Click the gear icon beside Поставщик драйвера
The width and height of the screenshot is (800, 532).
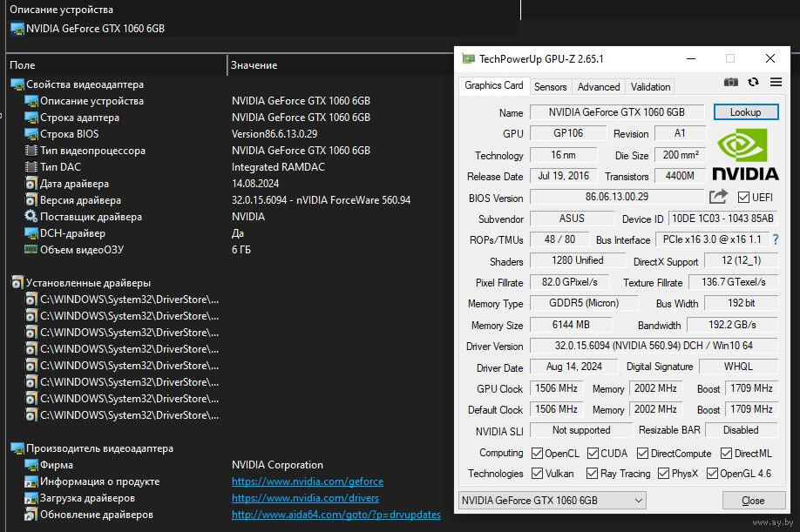31,217
